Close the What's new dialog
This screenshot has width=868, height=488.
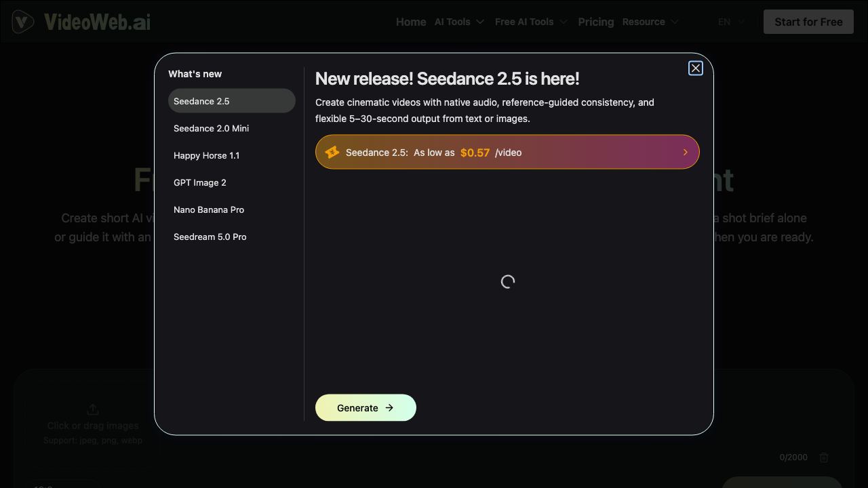click(695, 68)
